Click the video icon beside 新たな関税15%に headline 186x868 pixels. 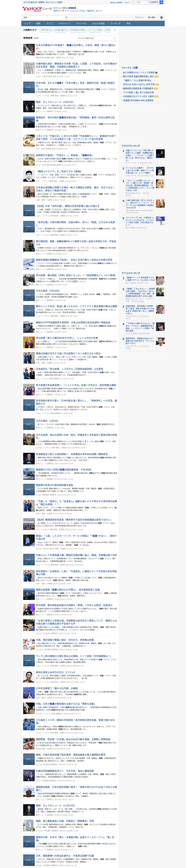coord(156,72)
